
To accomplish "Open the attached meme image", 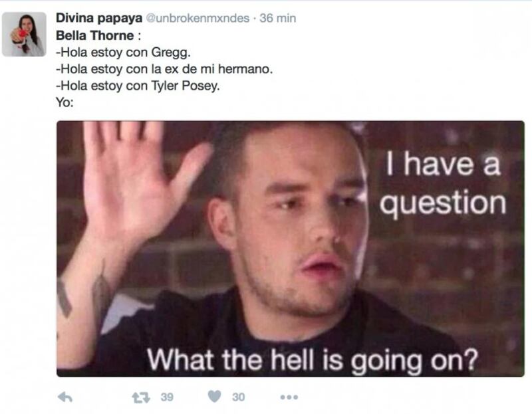I will pos(291,249).
